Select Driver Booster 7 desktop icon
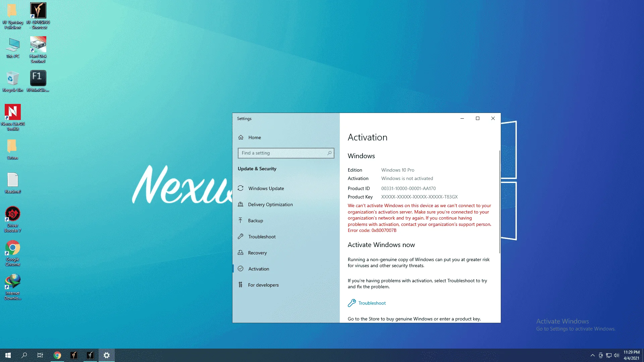 [13, 219]
